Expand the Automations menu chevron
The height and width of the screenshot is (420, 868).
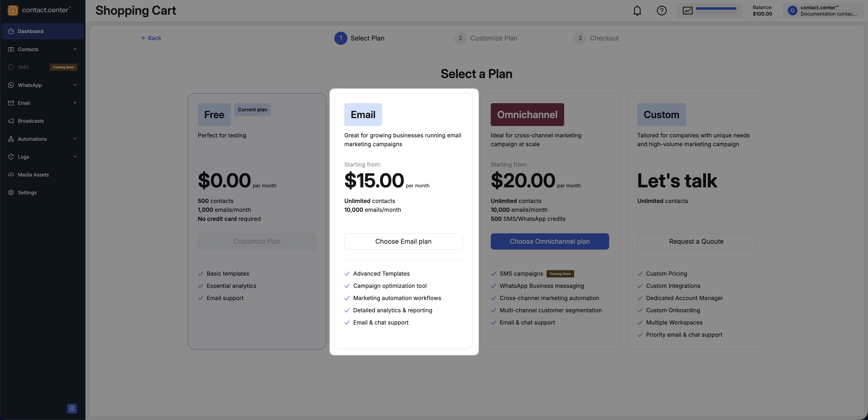(75, 139)
